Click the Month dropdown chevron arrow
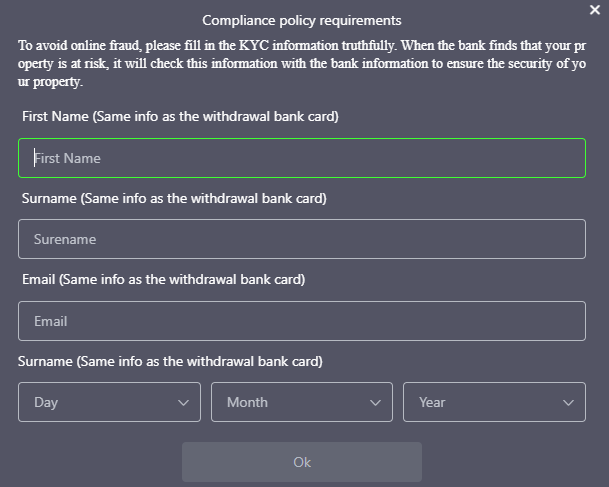 click(x=375, y=402)
